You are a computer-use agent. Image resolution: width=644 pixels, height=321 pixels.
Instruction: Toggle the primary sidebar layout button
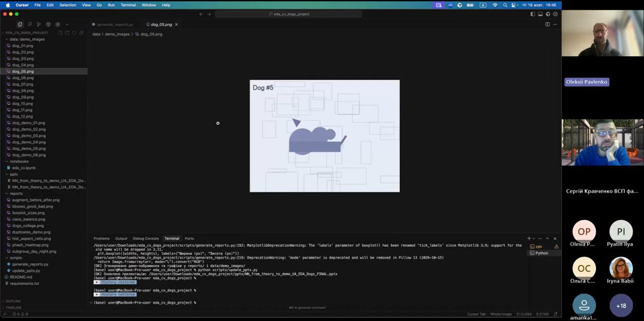(x=533, y=14)
